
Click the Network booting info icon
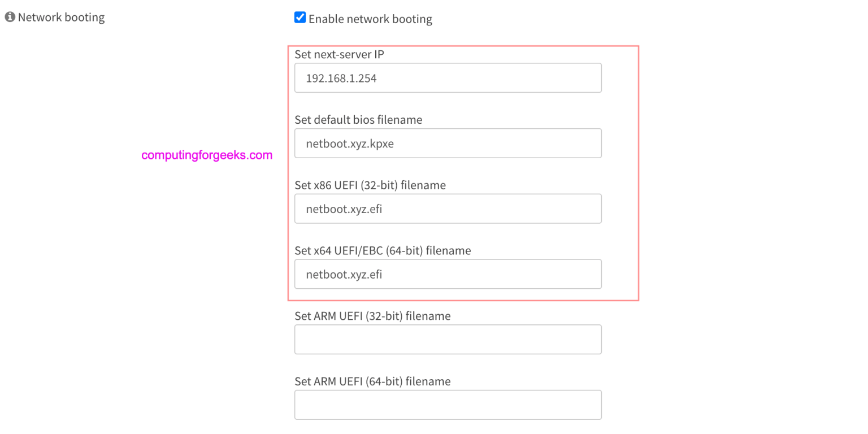coord(9,16)
